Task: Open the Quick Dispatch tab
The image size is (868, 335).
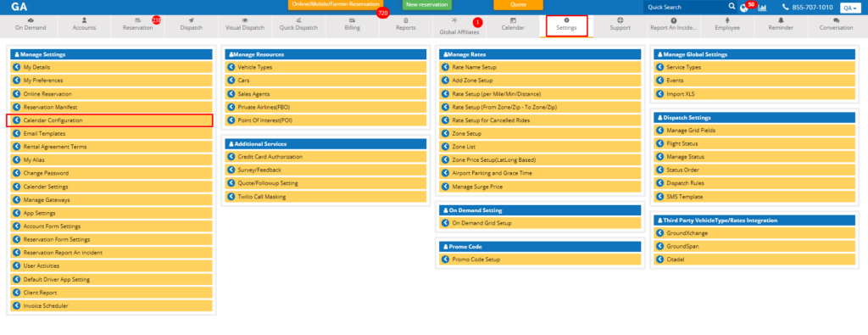Action: [299, 26]
